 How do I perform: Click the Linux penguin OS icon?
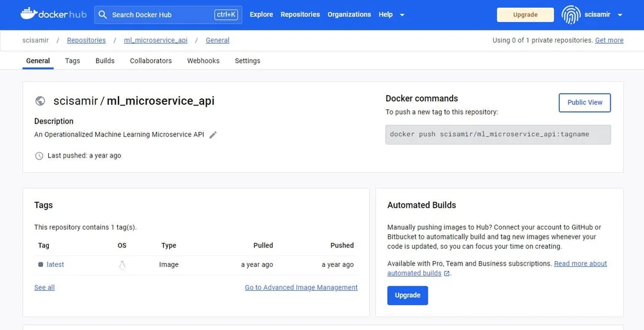[122, 265]
